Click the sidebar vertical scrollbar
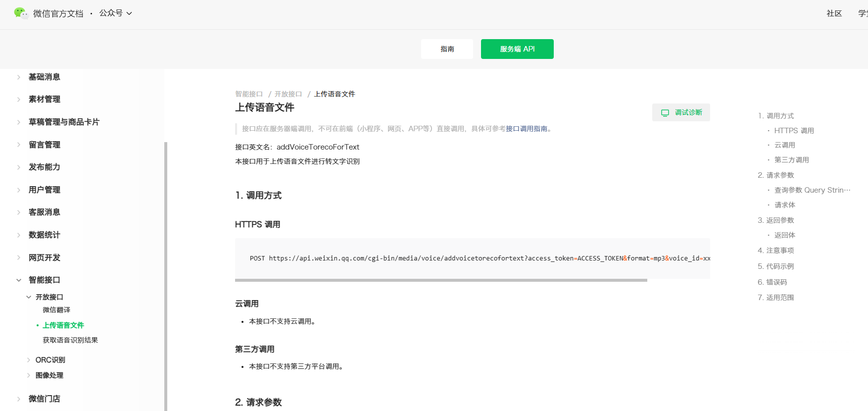This screenshot has height=411, width=868. pyautogui.click(x=166, y=276)
